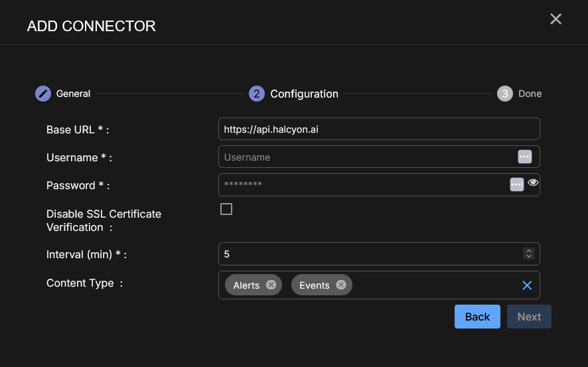
Task: Click the step 3 Done circle icon
Action: tap(505, 94)
